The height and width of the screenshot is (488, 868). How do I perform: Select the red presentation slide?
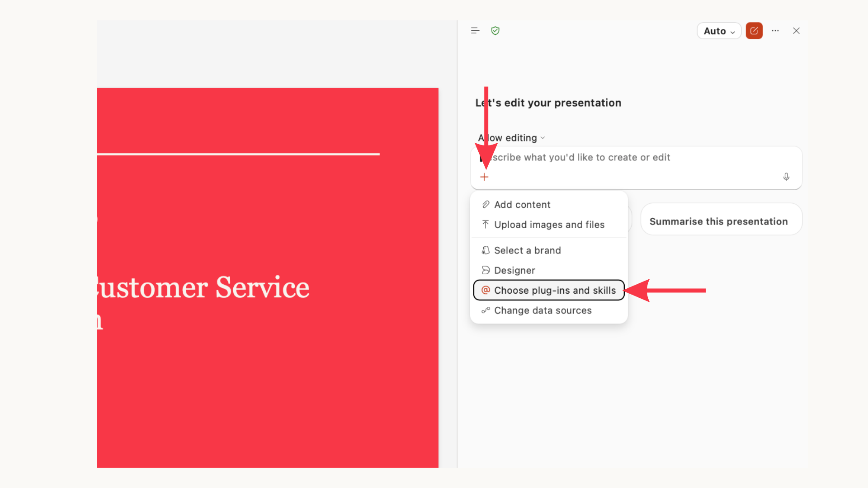pos(268,278)
